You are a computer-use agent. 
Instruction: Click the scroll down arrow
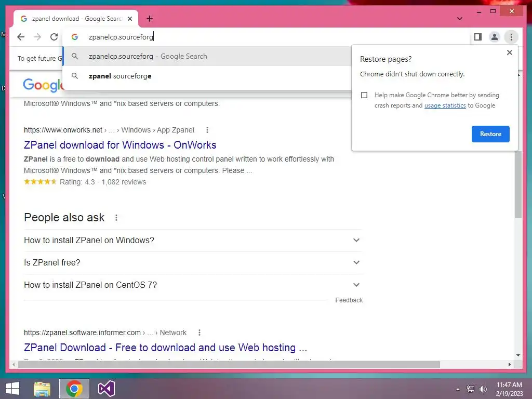[518, 355]
